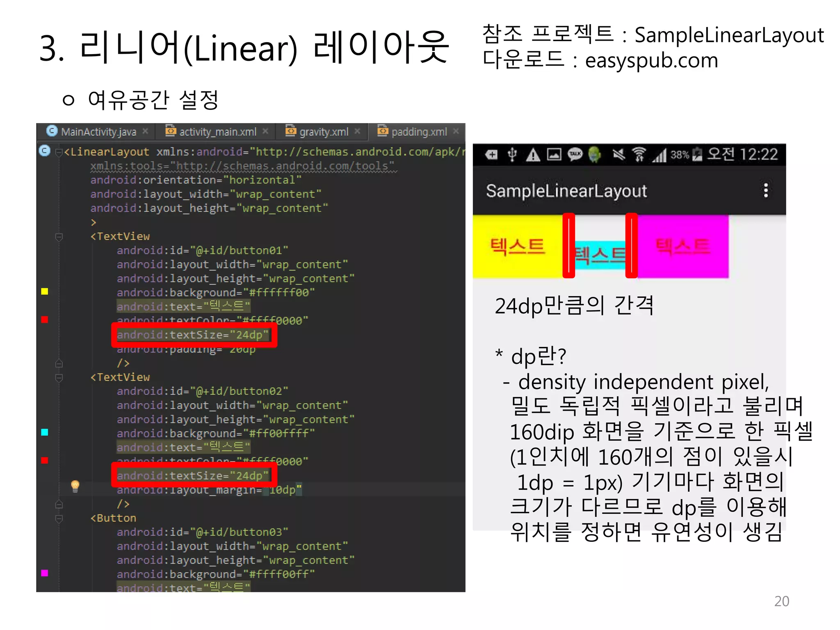
Task: Tap the USB connection status icon
Action: coord(512,155)
